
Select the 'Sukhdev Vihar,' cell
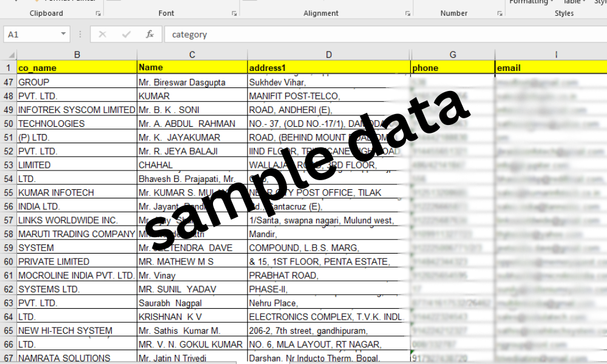click(328, 82)
